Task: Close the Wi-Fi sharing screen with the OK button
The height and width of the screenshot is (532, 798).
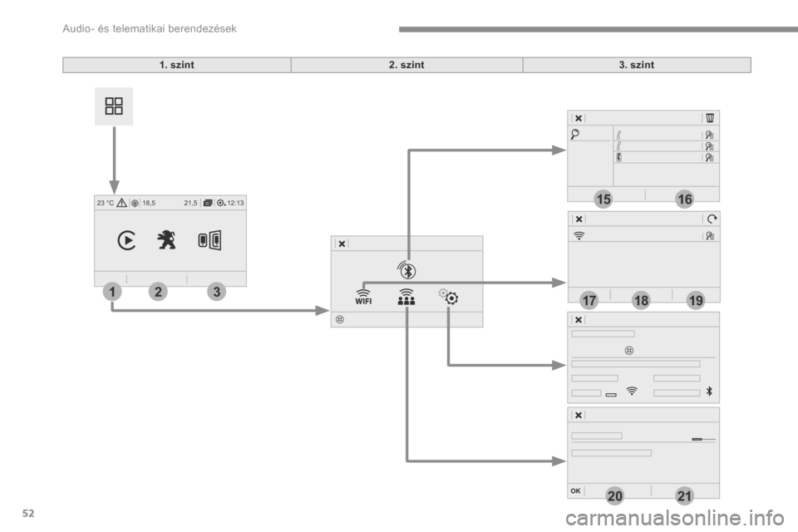Action: point(575,490)
